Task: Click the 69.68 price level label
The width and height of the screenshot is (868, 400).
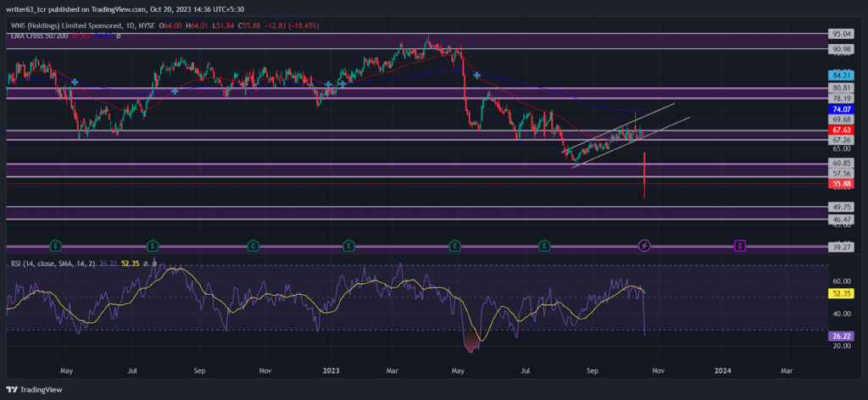Action: (840, 119)
